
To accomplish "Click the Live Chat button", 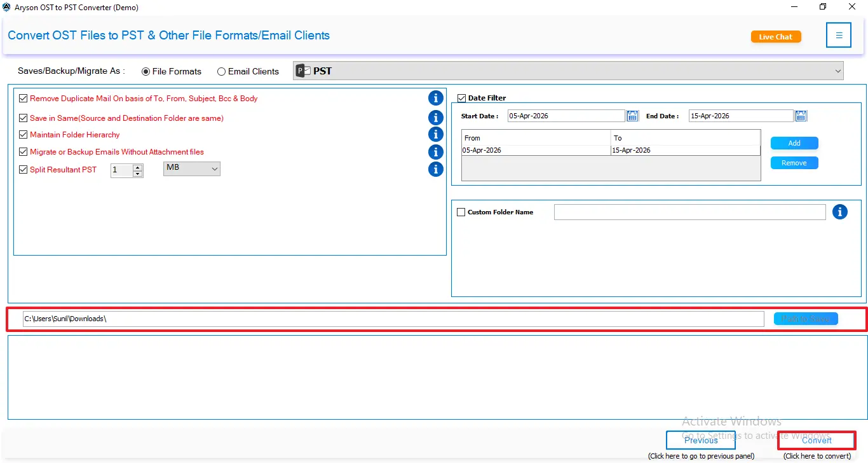I will pyautogui.click(x=776, y=37).
